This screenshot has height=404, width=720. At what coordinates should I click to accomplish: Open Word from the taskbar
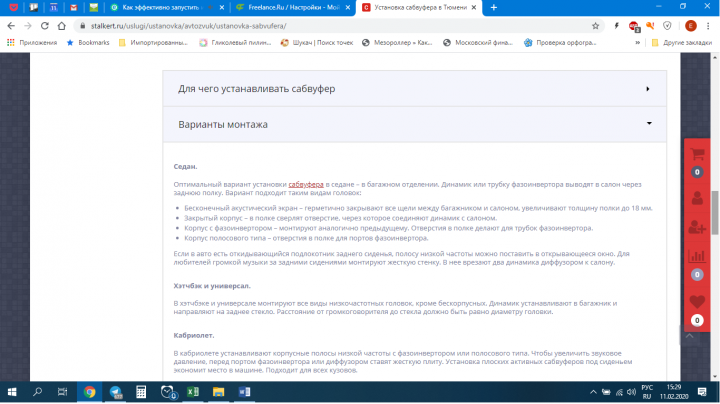click(244, 392)
